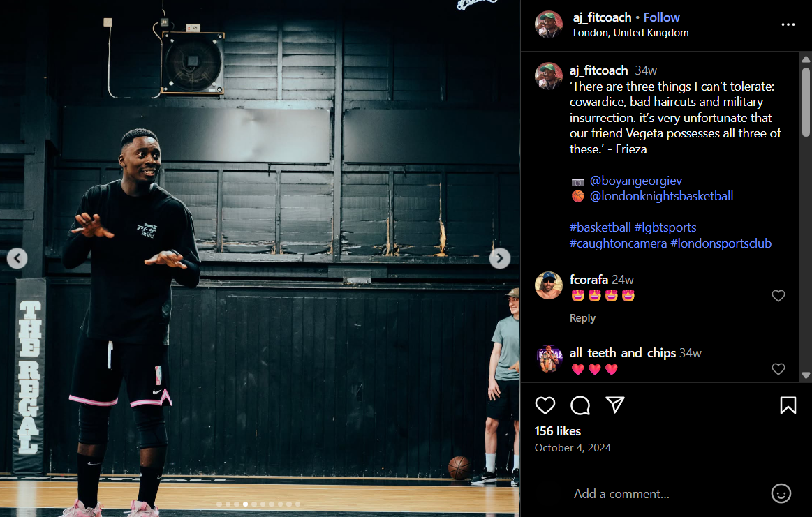Like the post with the heart icon
This screenshot has height=517, width=812.
click(x=545, y=405)
